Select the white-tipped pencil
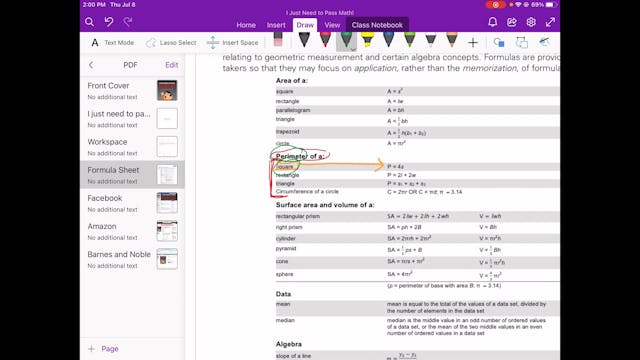 [431, 40]
